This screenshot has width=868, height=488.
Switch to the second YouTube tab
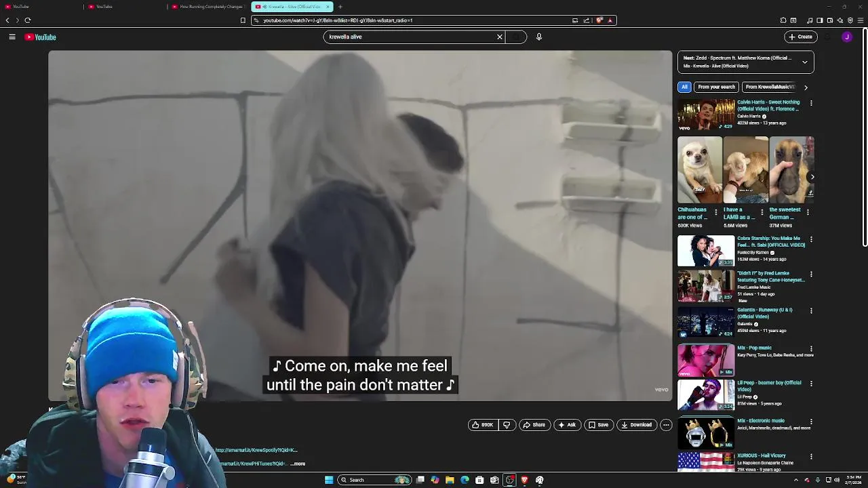tap(125, 7)
